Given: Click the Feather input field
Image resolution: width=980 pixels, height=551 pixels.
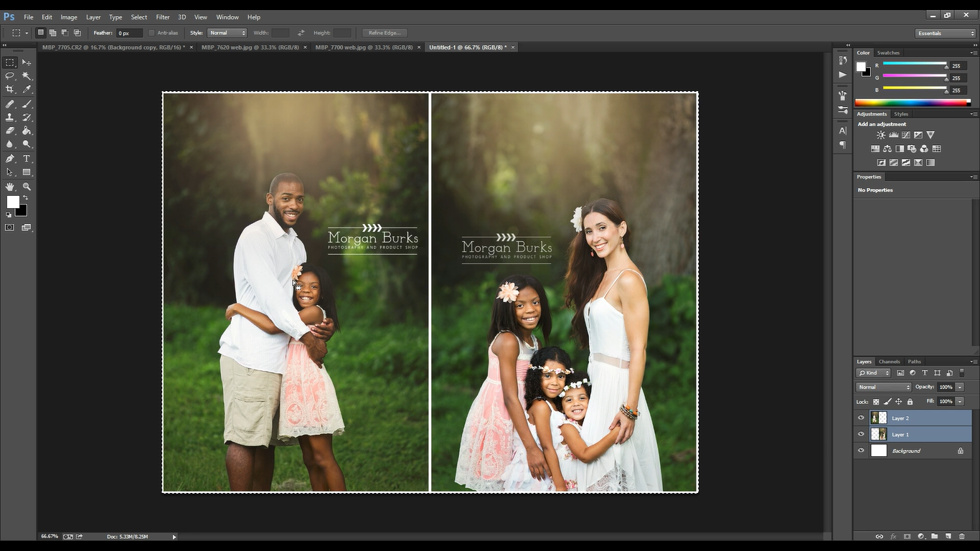Looking at the screenshot, I should [130, 33].
